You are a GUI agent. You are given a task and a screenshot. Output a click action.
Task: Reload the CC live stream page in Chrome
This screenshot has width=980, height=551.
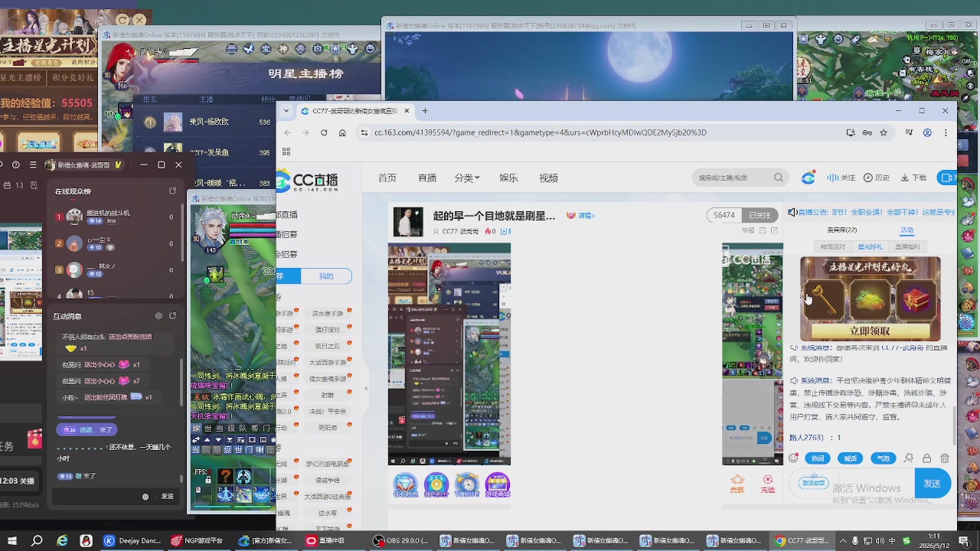coord(324,132)
